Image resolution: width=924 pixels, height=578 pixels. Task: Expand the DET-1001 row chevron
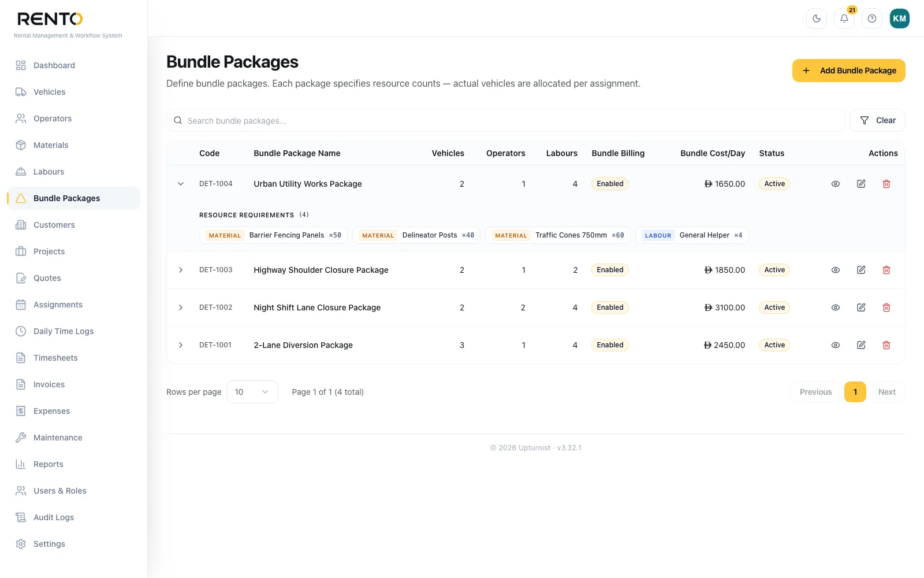tap(181, 345)
